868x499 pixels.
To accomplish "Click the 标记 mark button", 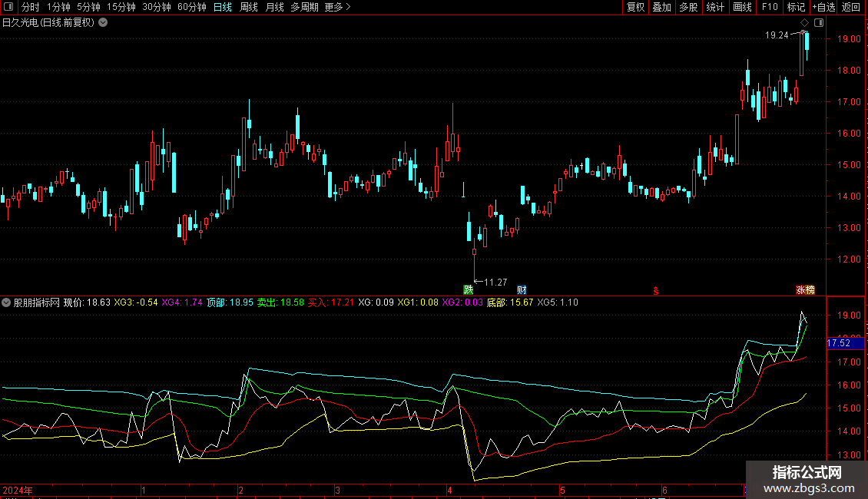I will 796,7.
